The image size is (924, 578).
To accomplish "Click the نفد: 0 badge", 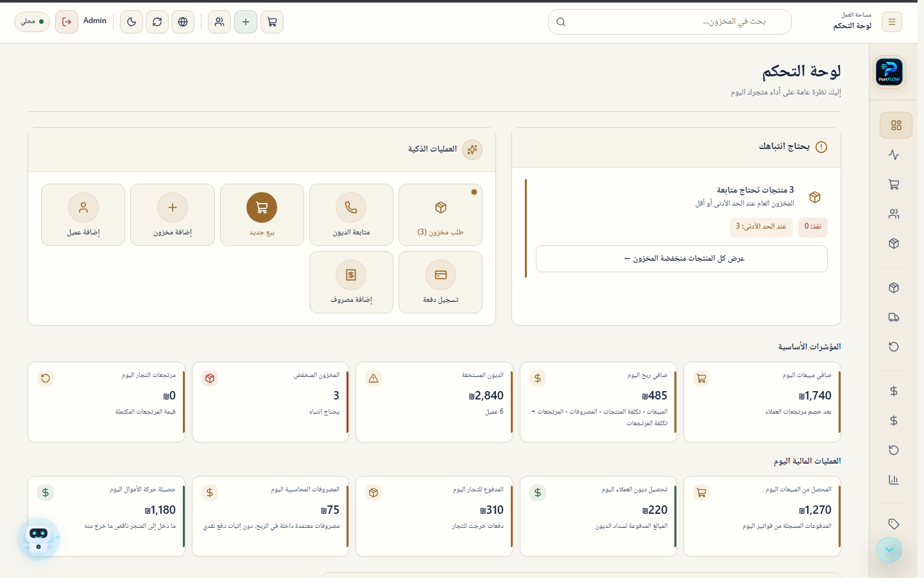I will 813,227.
